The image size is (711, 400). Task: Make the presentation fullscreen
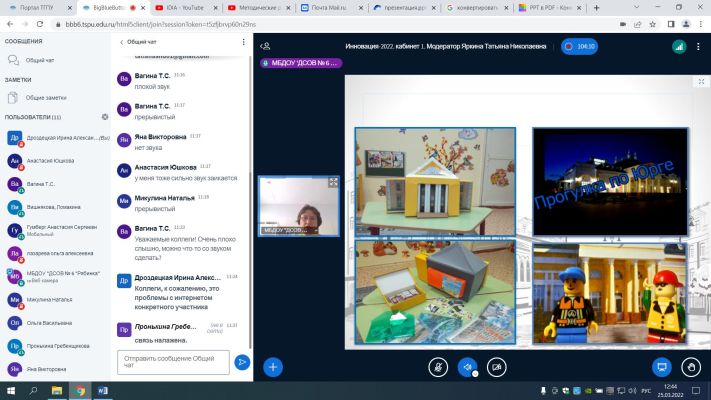701,82
